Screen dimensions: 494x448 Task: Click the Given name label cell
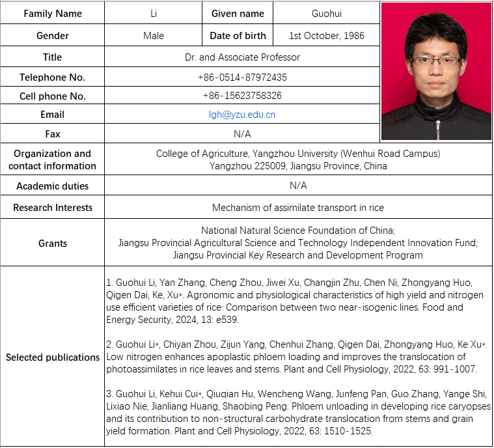click(238, 14)
